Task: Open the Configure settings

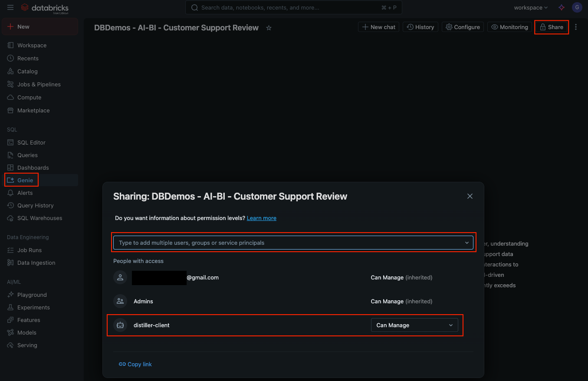Action: click(x=463, y=27)
